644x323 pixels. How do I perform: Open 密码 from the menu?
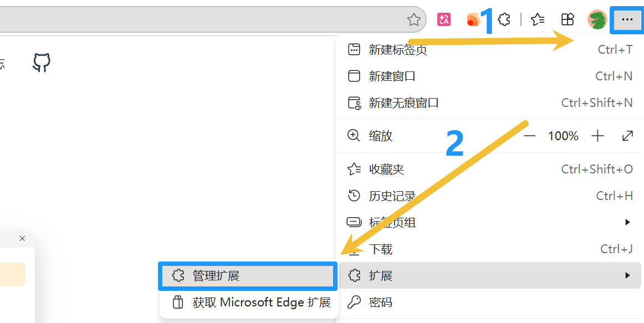pos(382,302)
